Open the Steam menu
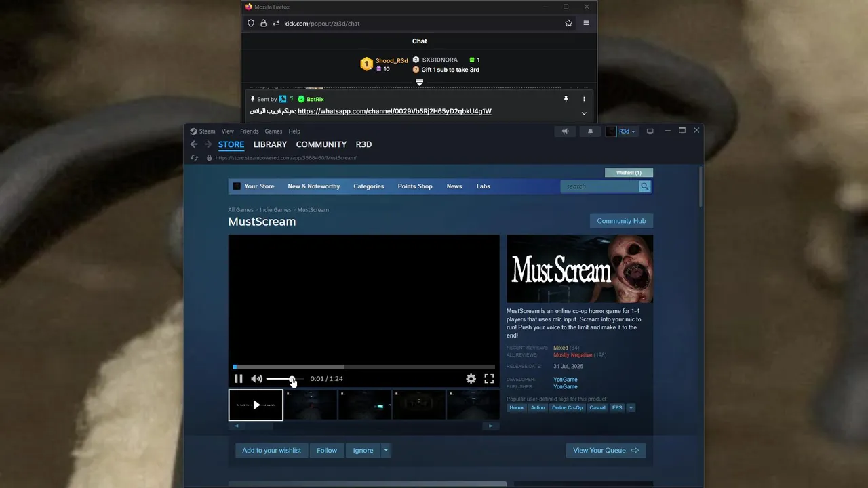Screen dimensions: 868x488 [x=203, y=131]
